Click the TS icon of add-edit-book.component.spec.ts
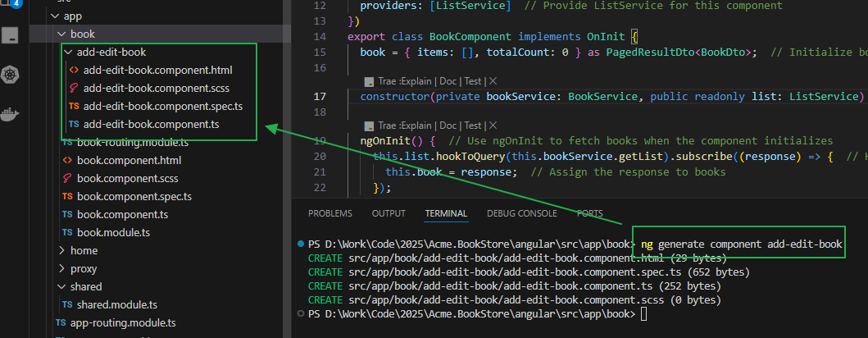The width and height of the screenshot is (868, 338). pyautogui.click(x=74, y=106)
